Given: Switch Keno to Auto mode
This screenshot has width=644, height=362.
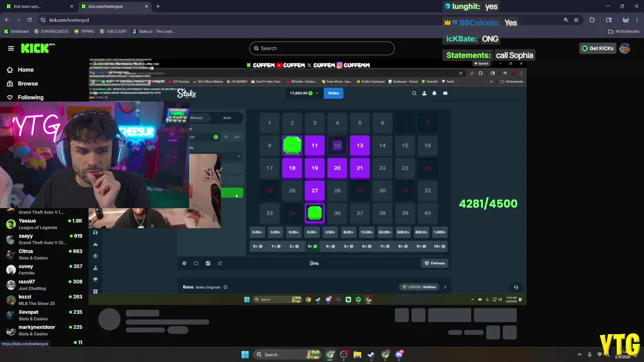Looking at the screenshot, I should pos(227,118).
